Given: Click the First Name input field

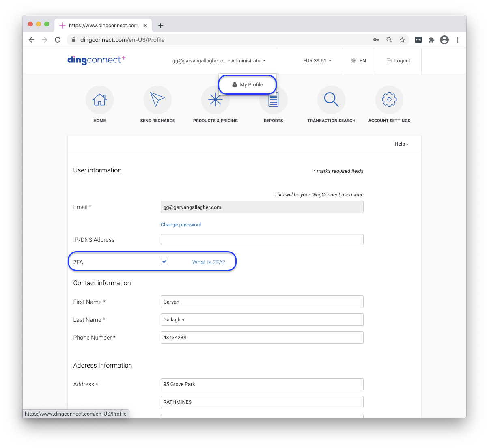Looking at the screenshot, I should pyautogui.click(x=262, y=302).
